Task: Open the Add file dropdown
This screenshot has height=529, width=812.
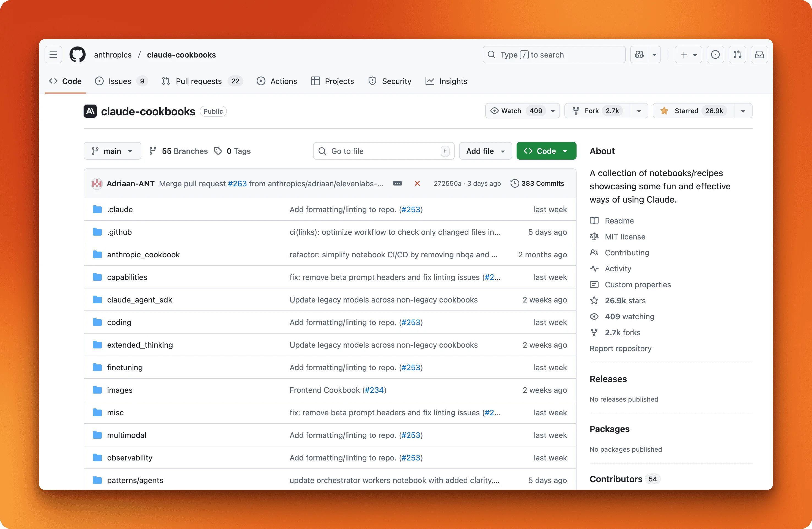Action: pyautogui.click(x=485, y=151)
